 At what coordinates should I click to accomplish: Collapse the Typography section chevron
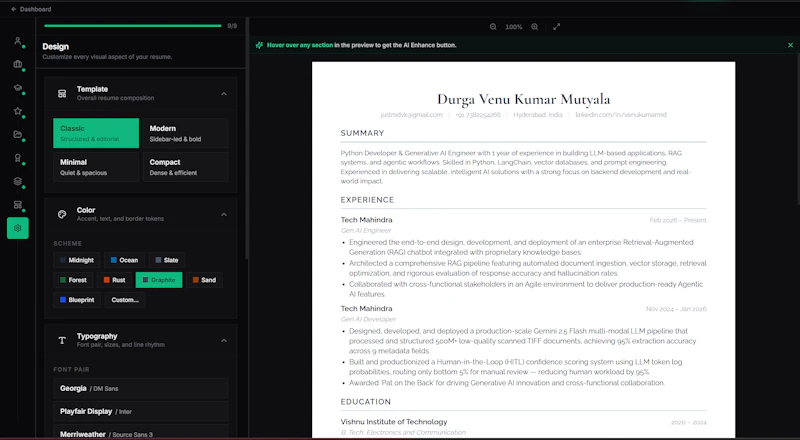click(224, 340)
